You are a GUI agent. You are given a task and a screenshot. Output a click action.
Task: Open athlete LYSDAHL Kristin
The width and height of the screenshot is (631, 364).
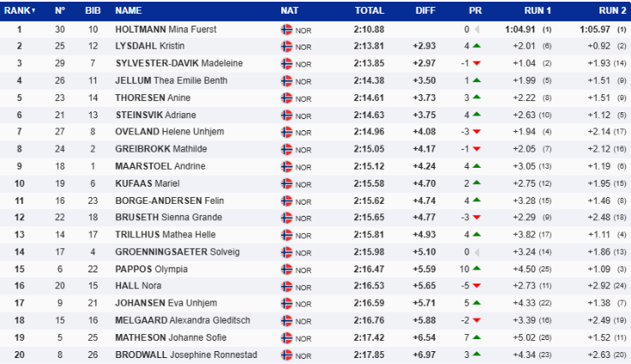pos(150,46)
